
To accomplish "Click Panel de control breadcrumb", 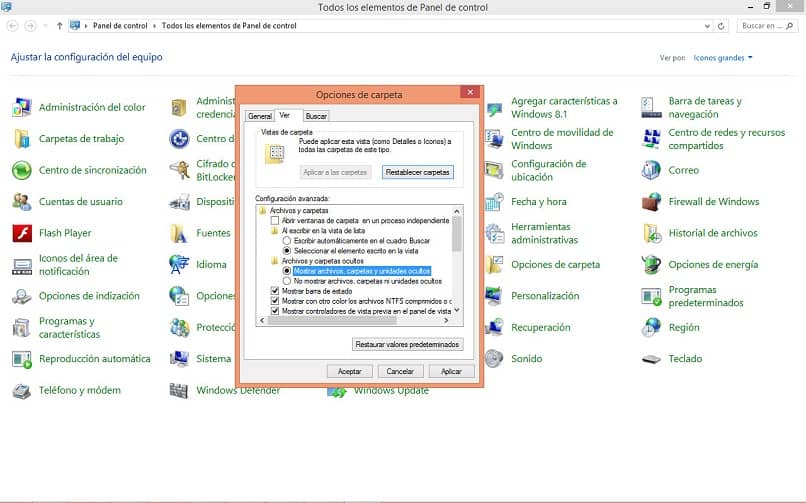I will (x=120, y=26).
